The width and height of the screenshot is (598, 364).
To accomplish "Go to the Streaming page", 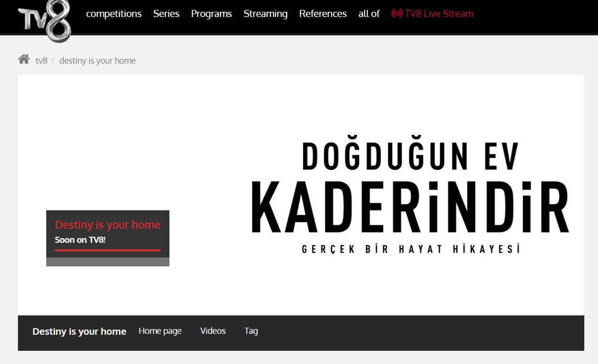I will pyautogui.click(x=265, y=14).
